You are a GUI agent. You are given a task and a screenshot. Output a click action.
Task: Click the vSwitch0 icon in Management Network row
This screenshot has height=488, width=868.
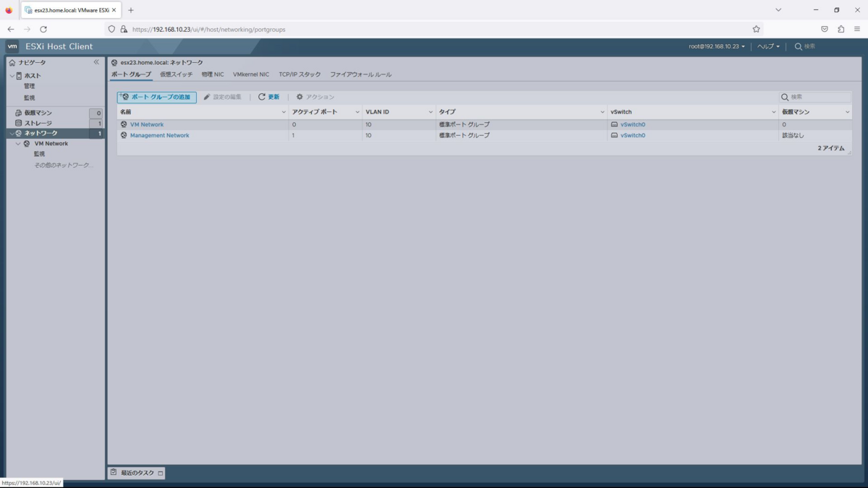[614, 135]
